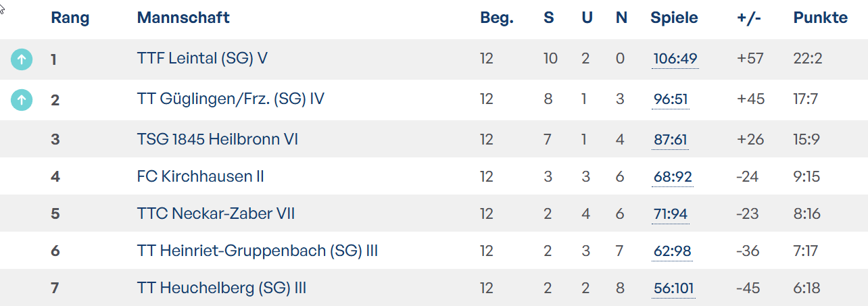Select TT Heuchelberg (SG) III team

(x=222, y=288)
